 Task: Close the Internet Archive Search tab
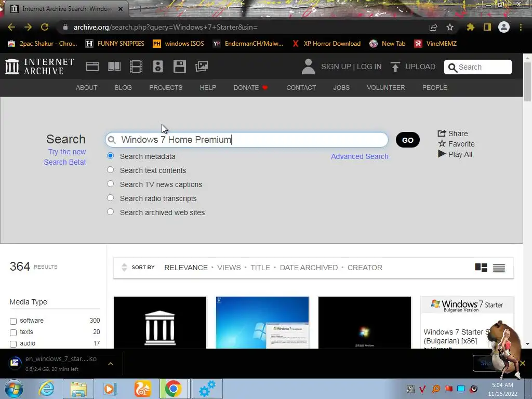coord(121,9)
